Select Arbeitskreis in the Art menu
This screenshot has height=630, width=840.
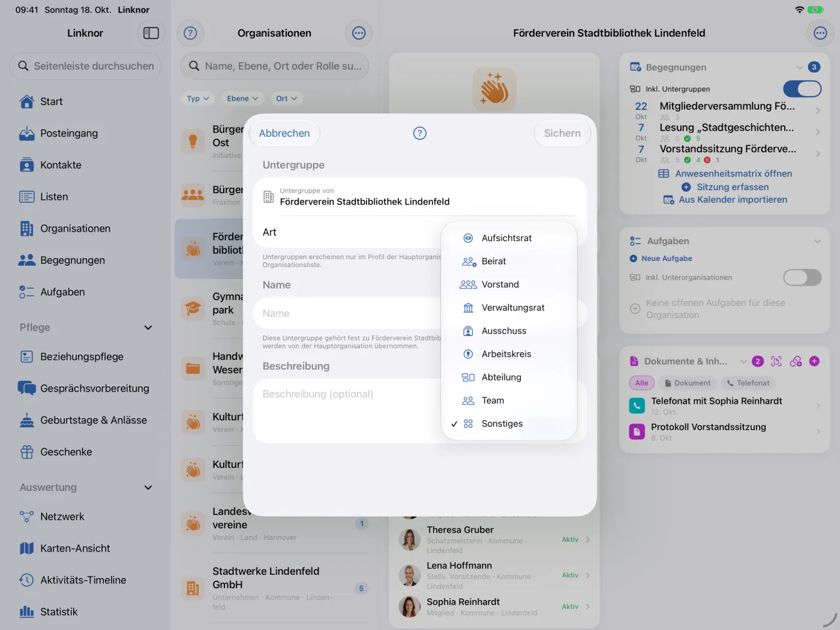click(509, 354)
